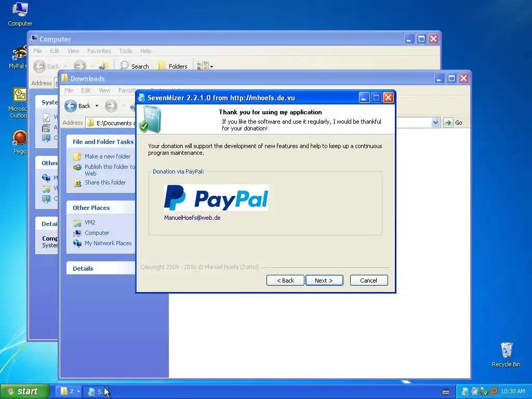Open the Computer desktop icon
This screenshot has height=399, width=532.
(20, 14)
